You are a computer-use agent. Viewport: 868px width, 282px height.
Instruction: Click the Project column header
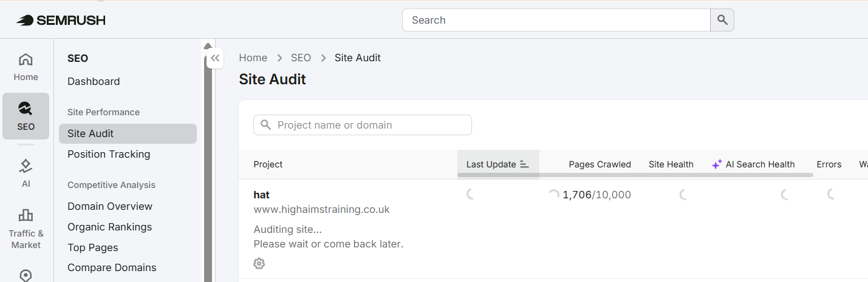268,164
